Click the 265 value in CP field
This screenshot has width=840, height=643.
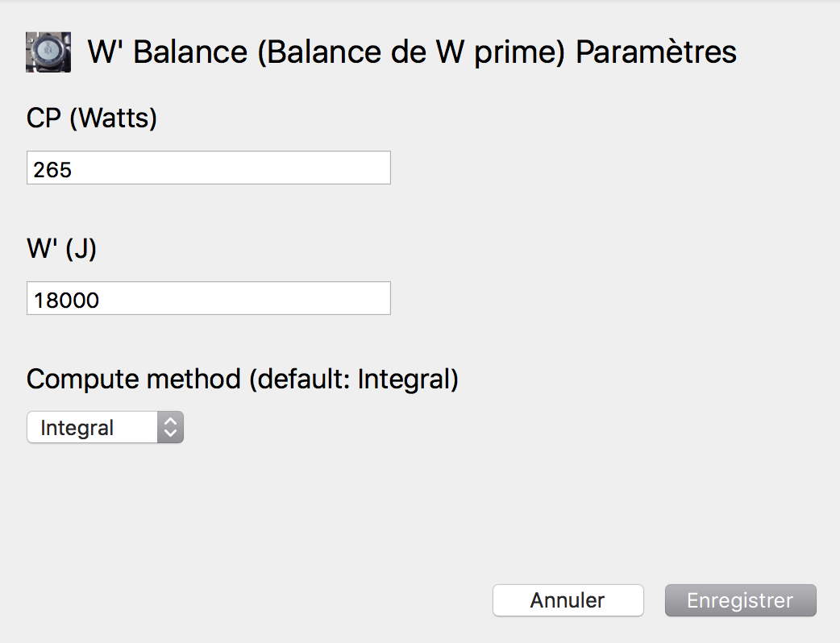[x=52, y=170]
